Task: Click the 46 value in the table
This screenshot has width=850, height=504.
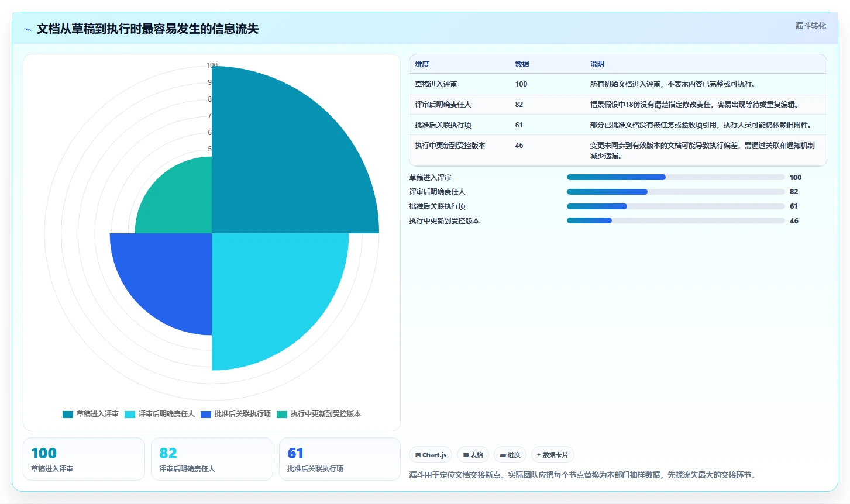Action: pos(519,146)
